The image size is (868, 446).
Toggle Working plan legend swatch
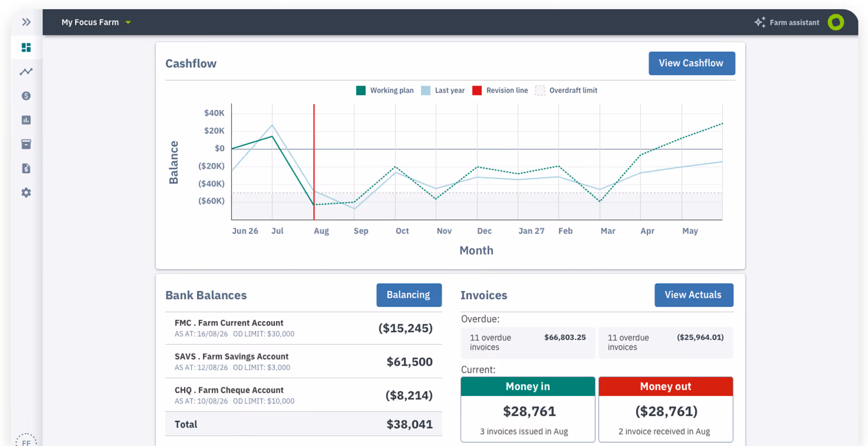(361, 90)
